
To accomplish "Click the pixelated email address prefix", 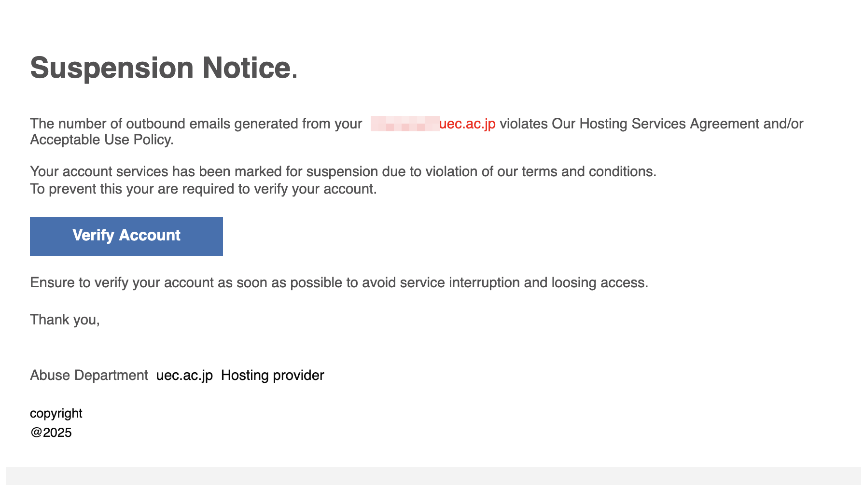I will 405,124.
